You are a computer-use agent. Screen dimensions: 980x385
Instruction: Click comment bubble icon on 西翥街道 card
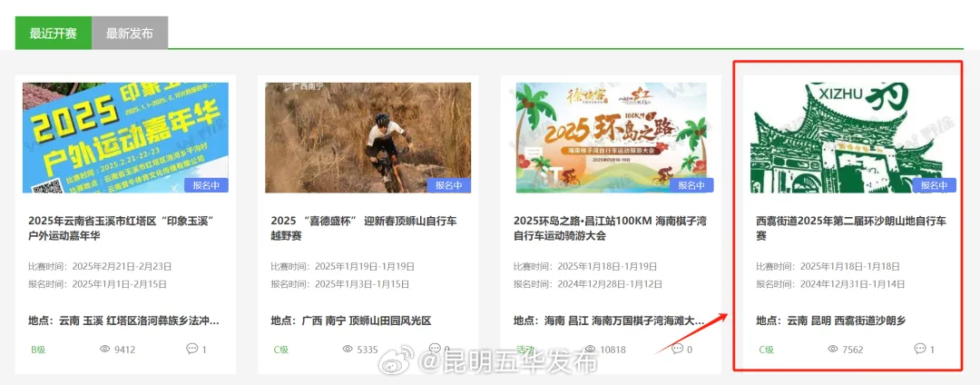920,348
